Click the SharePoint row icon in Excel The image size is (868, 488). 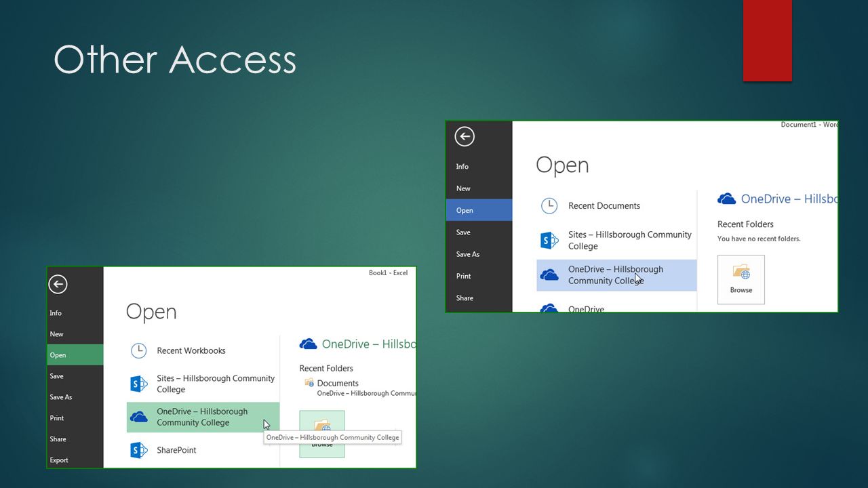click(x=139, y=450)
